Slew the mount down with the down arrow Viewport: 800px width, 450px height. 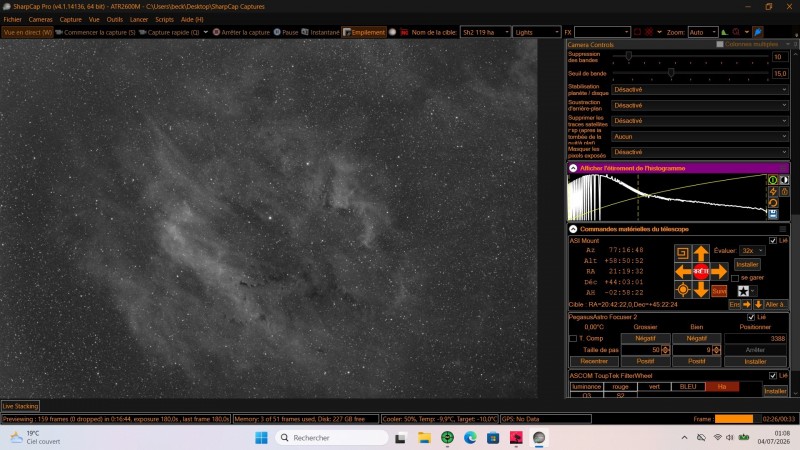click(x=701, y=290)
